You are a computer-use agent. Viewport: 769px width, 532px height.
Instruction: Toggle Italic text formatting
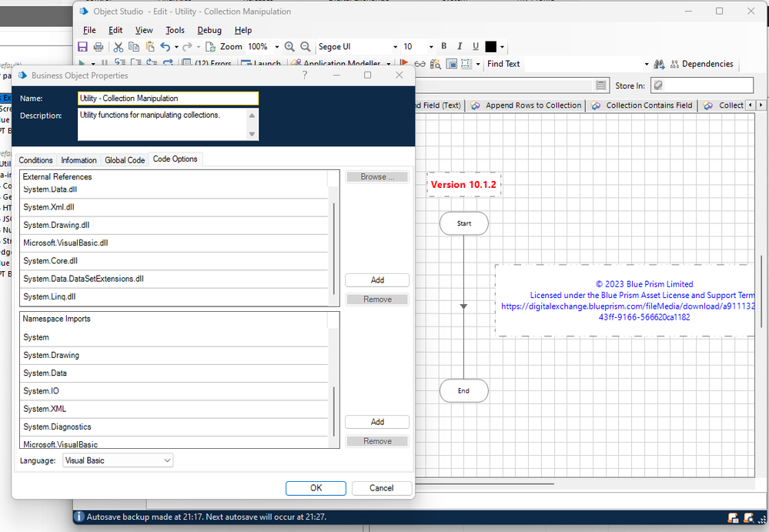[460, 47]
